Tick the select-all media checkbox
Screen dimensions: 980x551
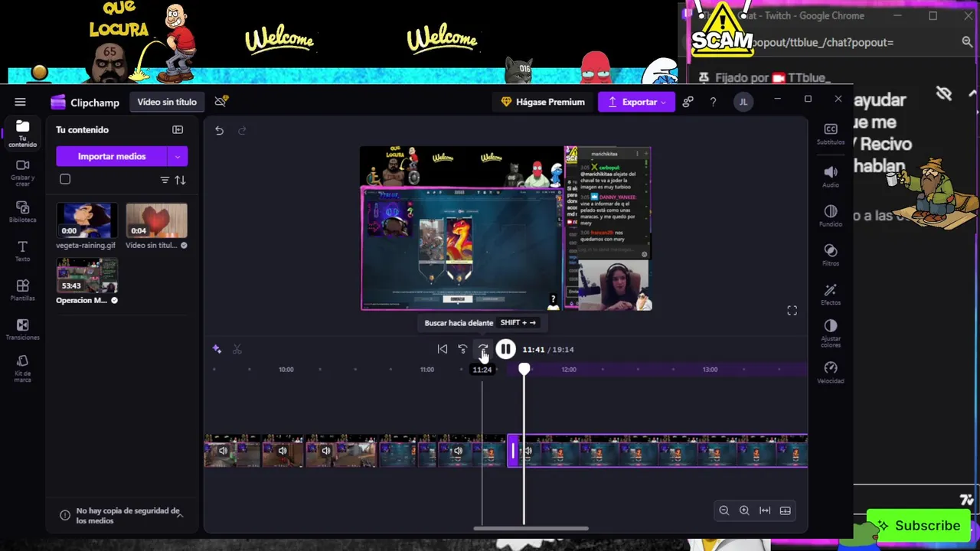(x=65, y=179)
